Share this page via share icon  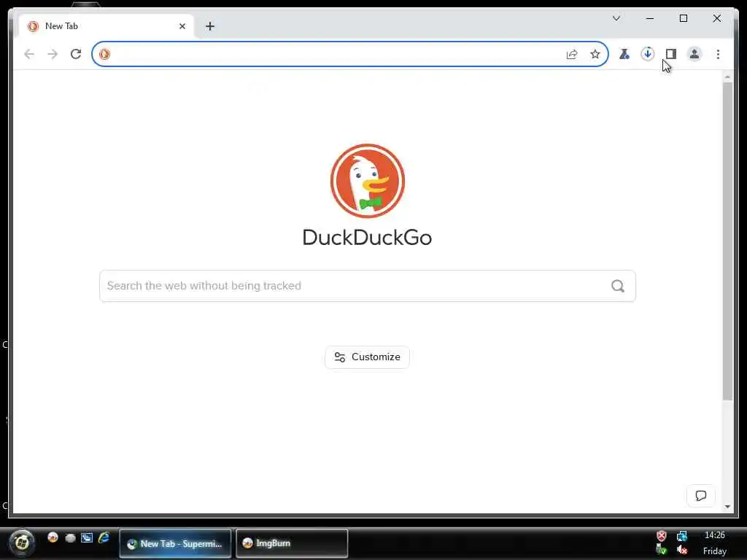(x=572, y=54)
